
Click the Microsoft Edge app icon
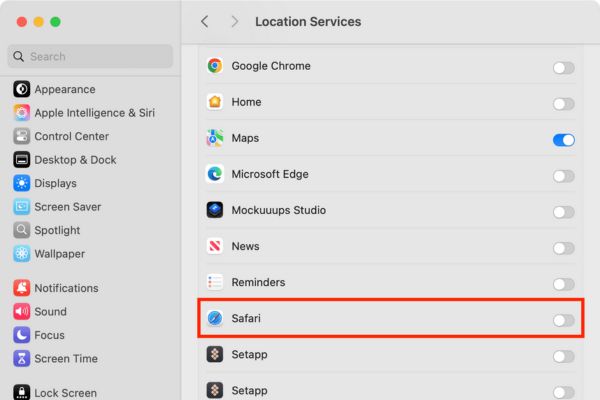coord(215,174)
